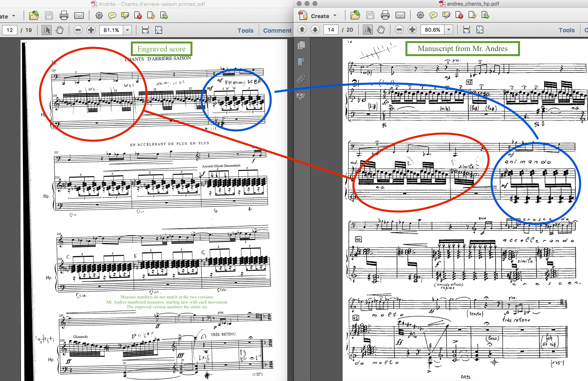Toggle fit-width scrolling mode in right window

467,30
